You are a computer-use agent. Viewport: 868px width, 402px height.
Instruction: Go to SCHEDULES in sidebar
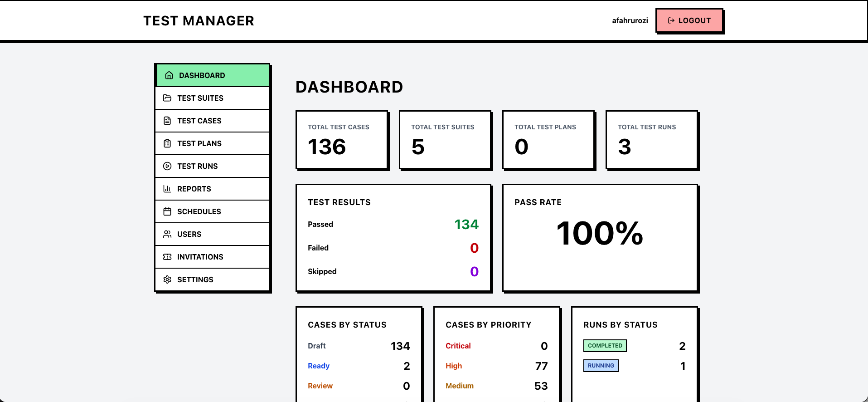(x=212, y=211)
